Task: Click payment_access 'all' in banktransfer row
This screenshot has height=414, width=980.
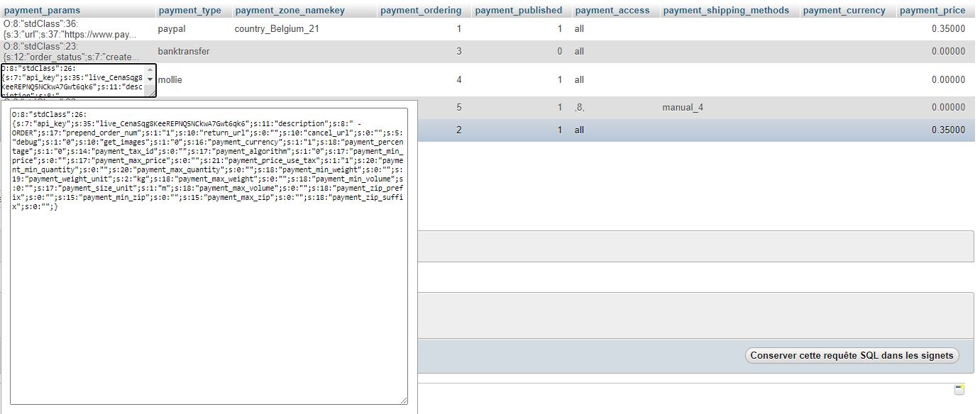Action: [x=580, y=52]
